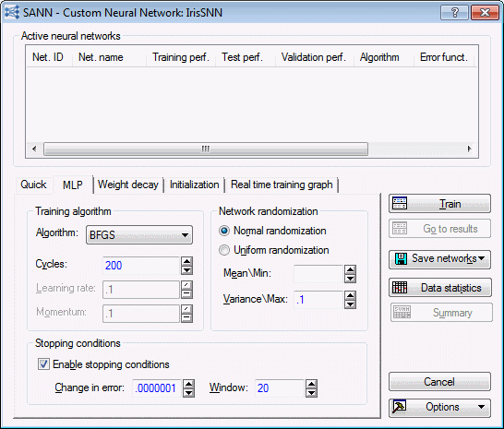This screenshot has width=504, height=429.
Task: Expand the Save networks dropdown arrow
Action: [x=481, y=258]
